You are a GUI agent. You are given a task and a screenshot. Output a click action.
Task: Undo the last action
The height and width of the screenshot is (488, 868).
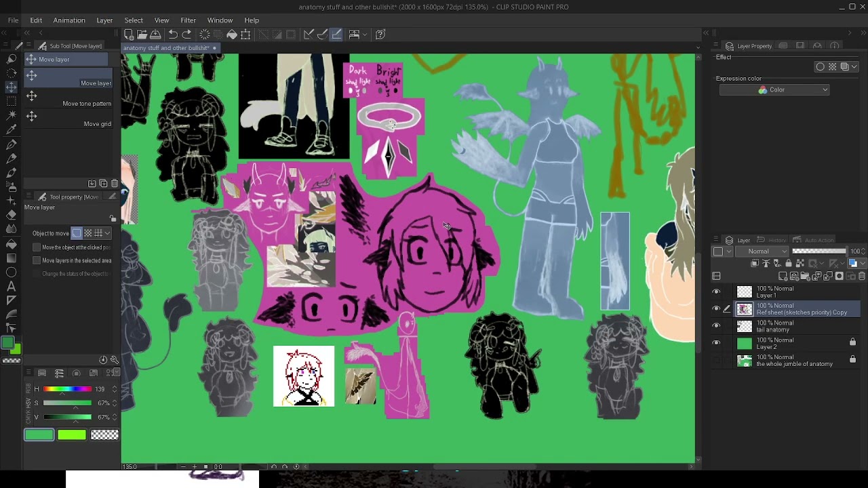pos(173,34)
